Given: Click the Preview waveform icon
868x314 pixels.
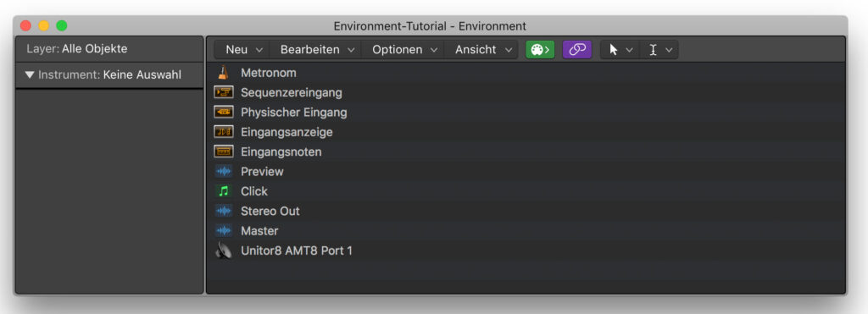Looking at the screenshot, I should click(224, 171).
